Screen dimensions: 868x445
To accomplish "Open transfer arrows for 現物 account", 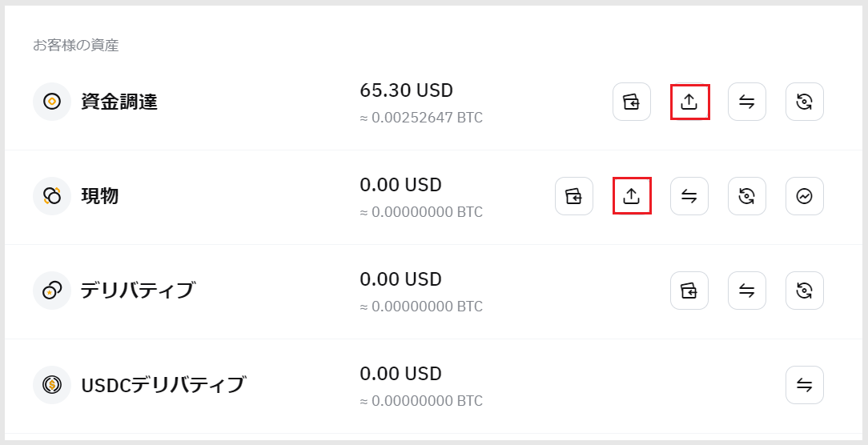I will pyautogui.click(x=689, y=196).
